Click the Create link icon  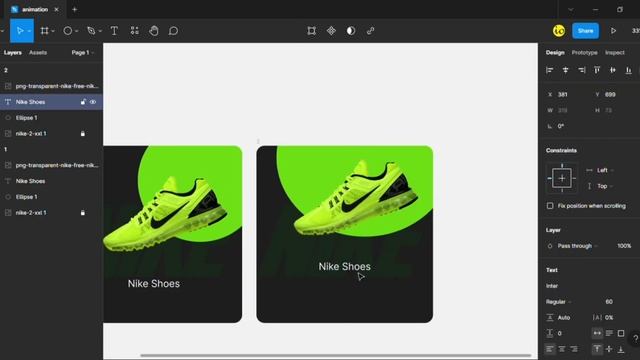(x=370, y=31)
